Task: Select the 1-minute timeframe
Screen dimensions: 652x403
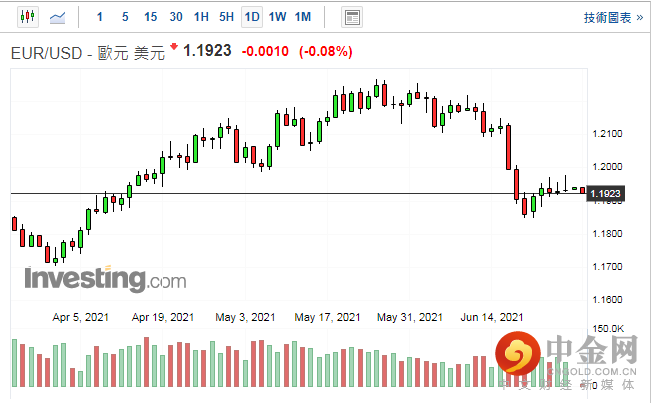Action: [99, 17]
